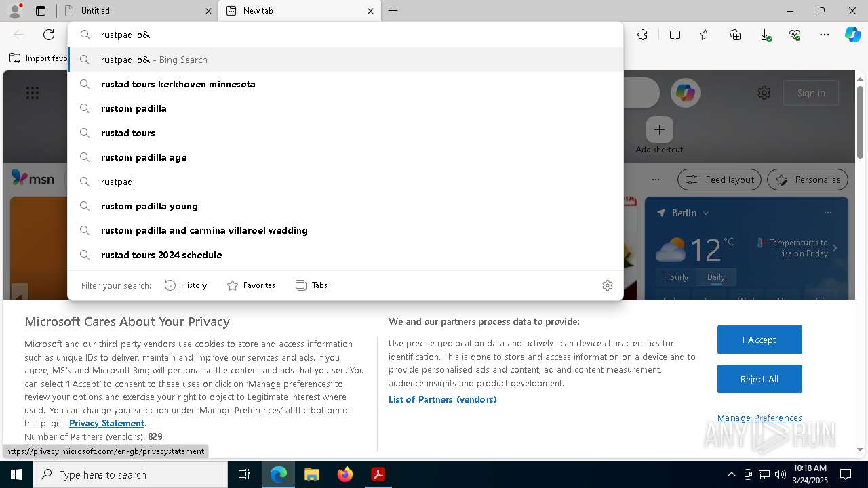Choose the 'rustom padilla age' suggestion
The width and height of the screenshot is (868, 488).
[346, 157]
